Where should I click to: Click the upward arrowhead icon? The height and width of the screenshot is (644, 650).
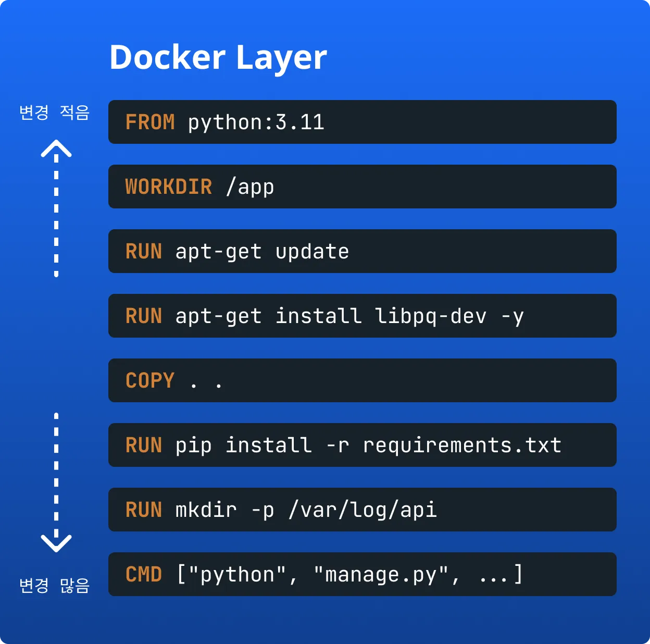(x=56, y=148)
